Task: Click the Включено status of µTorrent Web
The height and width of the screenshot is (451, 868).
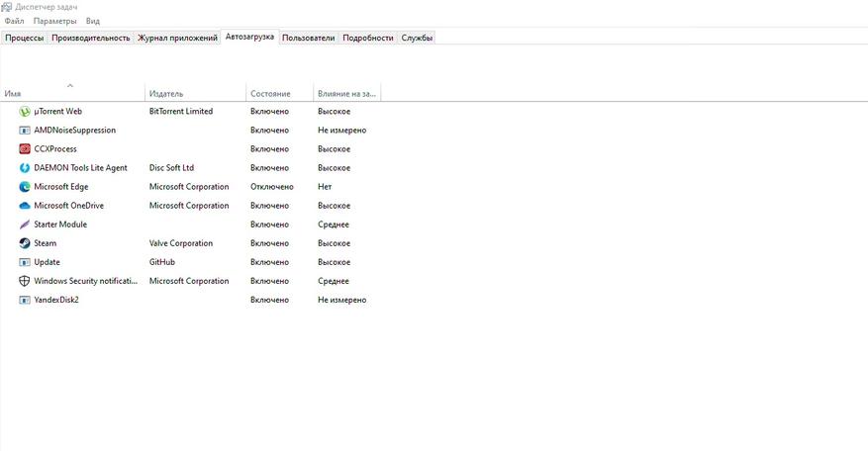Action: coord(269,111)
